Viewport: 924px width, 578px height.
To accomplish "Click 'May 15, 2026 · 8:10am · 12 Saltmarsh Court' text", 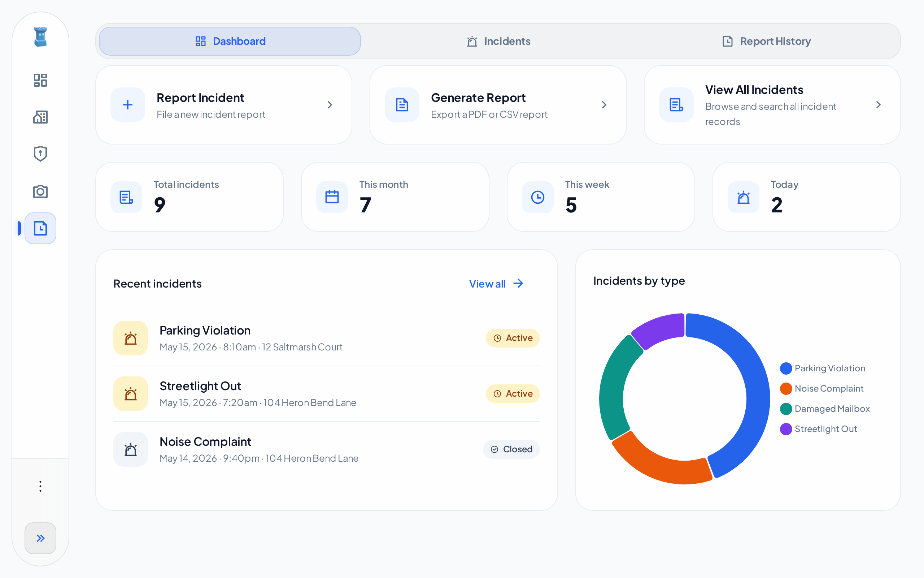I will coord(251,347).
